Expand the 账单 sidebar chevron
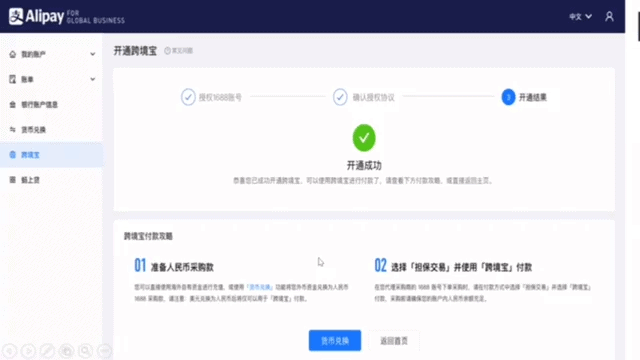Viewport: 640px width, 360px height. click(93, 79)
